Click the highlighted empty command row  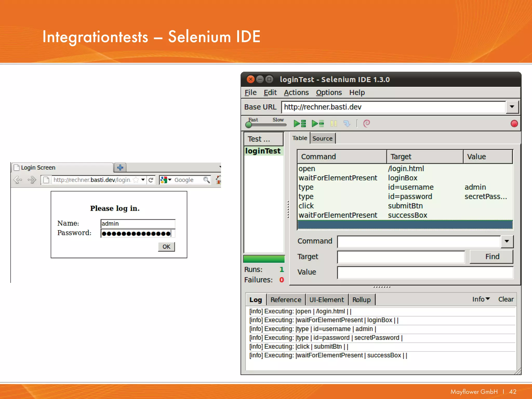pos(405,225)
